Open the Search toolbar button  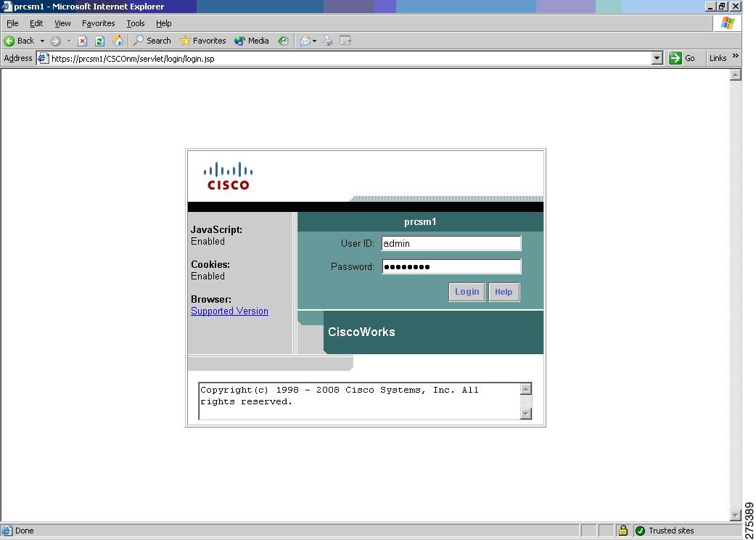(152, 41)
